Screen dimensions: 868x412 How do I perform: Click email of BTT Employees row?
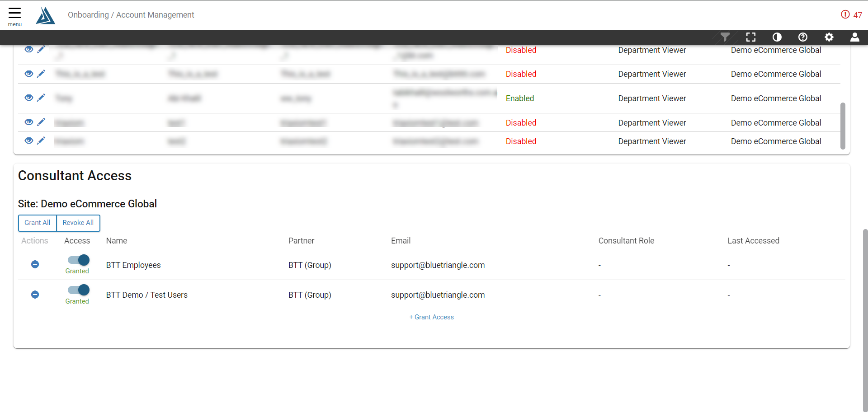[x=438, y=265]
